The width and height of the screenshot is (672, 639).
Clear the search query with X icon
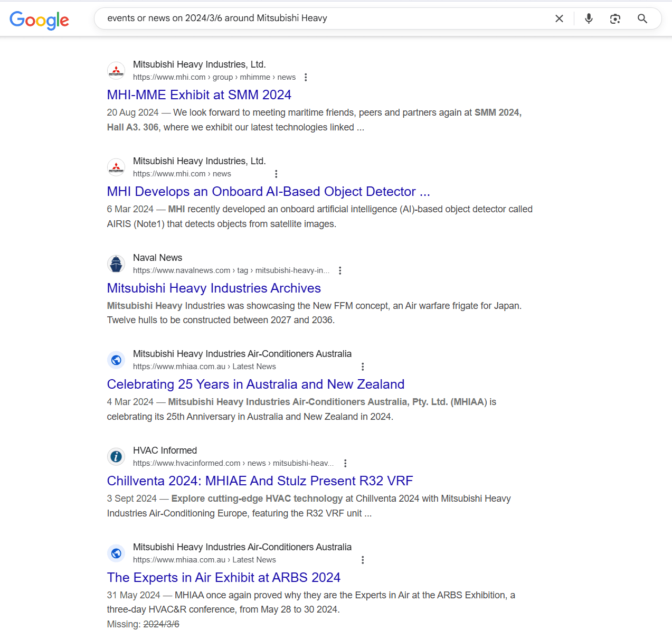pyautogui.click(x=559, y=18)
